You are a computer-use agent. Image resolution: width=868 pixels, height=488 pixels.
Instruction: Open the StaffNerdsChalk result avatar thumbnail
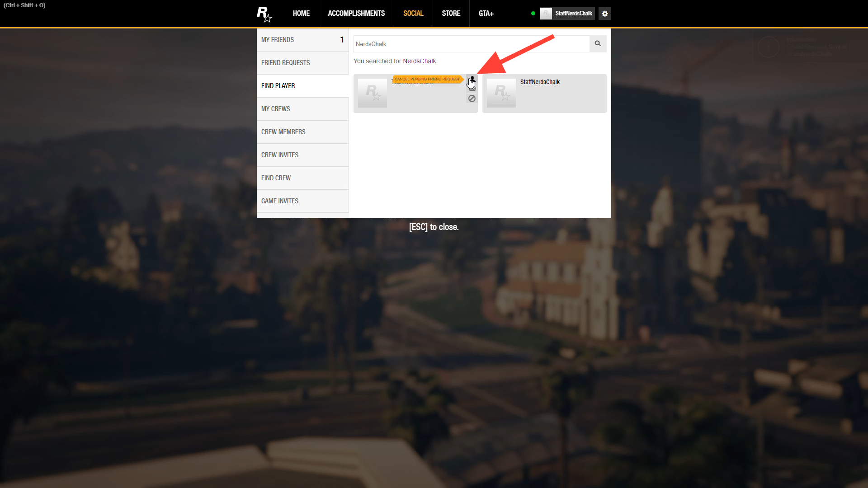point(501,93)
